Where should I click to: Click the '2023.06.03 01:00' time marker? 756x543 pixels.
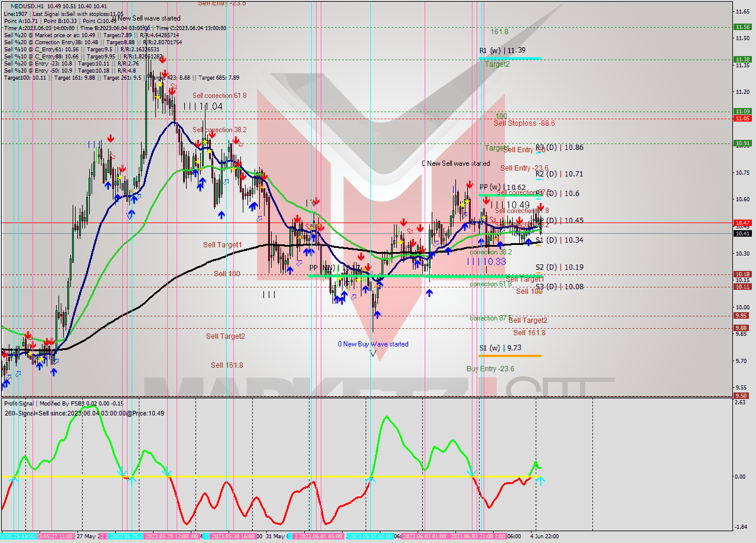point(424,536)
